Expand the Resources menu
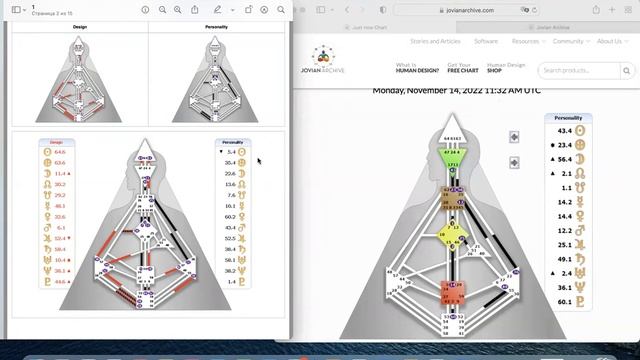640x360 pixels. coord(529,41)
